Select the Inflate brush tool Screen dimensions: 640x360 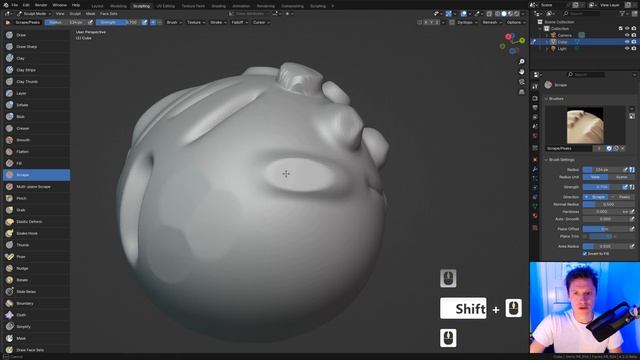pos(36,105)
